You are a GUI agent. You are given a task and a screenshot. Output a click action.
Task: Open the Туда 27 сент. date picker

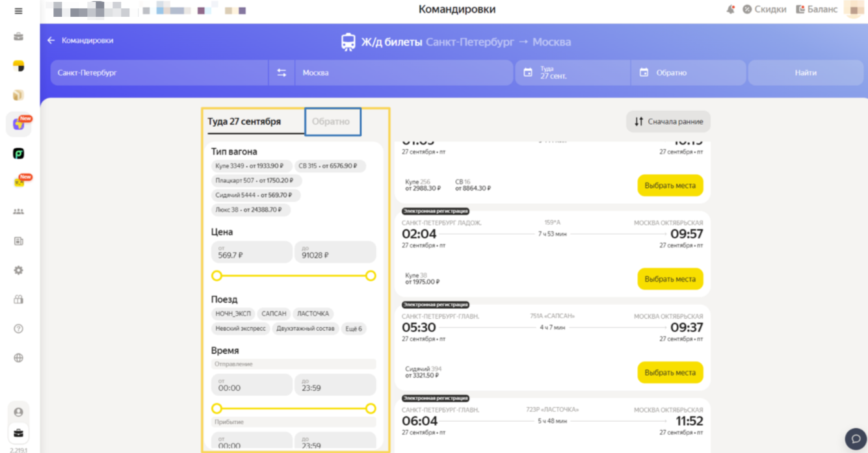click(573, 73)
